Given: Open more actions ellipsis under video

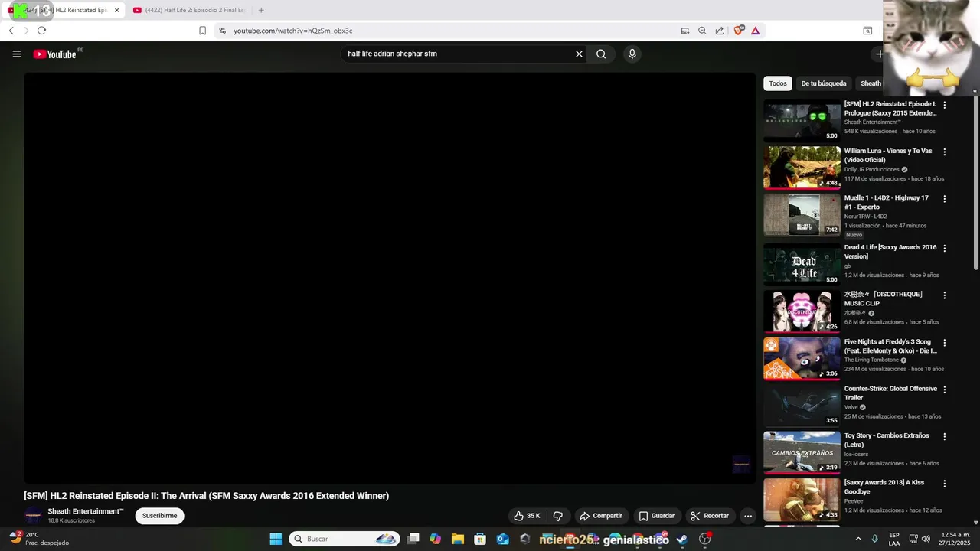Looking at the screenshot, I should click(748, 516).
